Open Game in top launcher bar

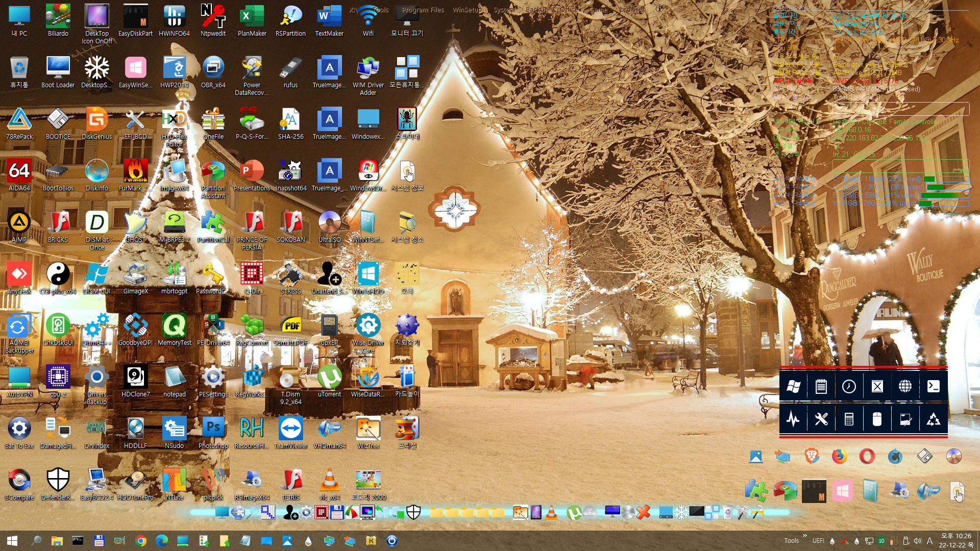598,10
